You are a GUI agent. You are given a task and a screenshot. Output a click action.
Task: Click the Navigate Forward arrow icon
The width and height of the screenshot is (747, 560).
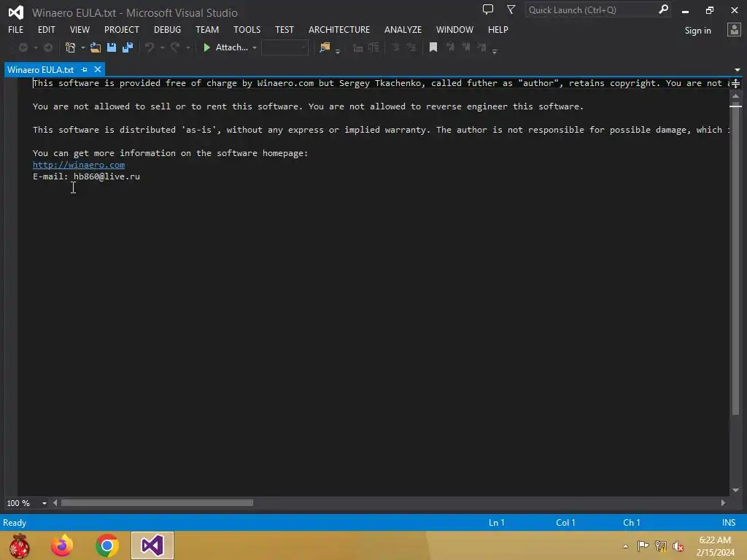[x=48, y=47]
